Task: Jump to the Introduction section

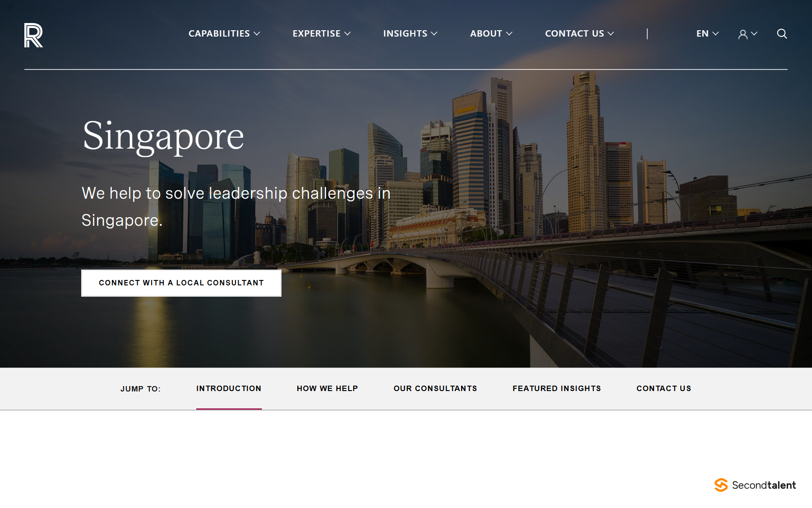Action: point(229,388)
